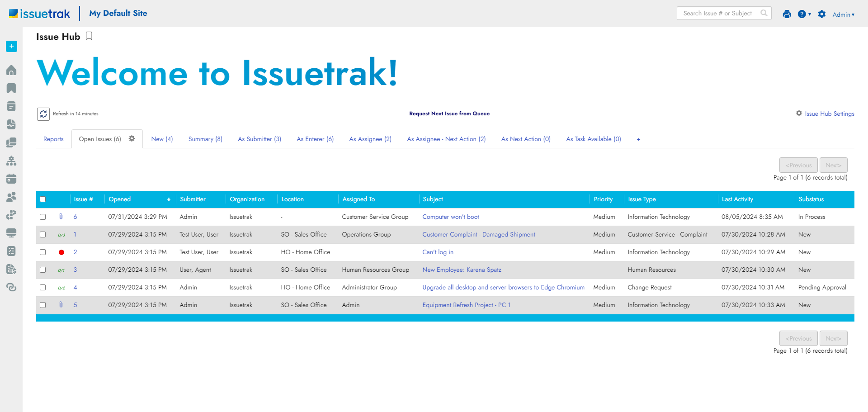The height and width of the screenshot is (412, 868).
Task: Click the paperclip attachment icon for issue 6
Action: 61,217
